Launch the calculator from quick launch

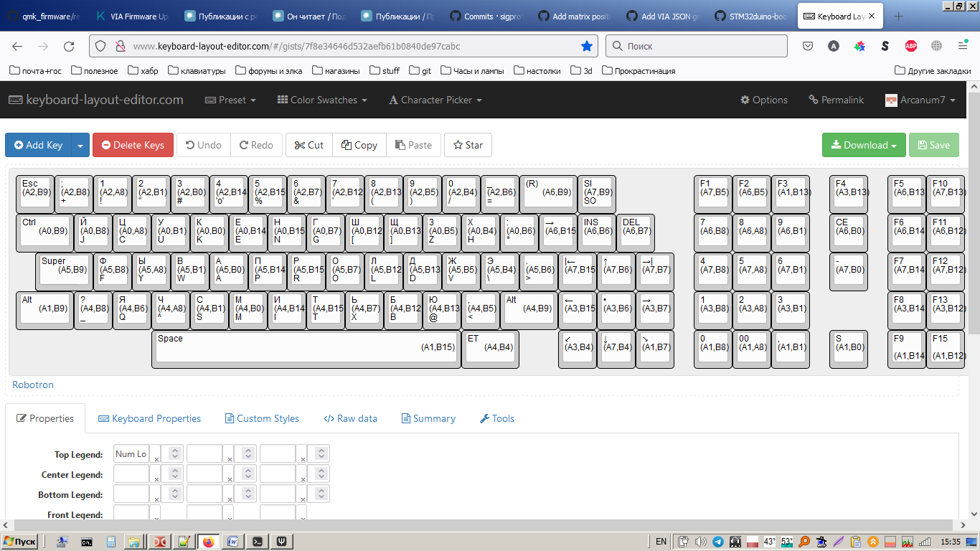point(111,542)
